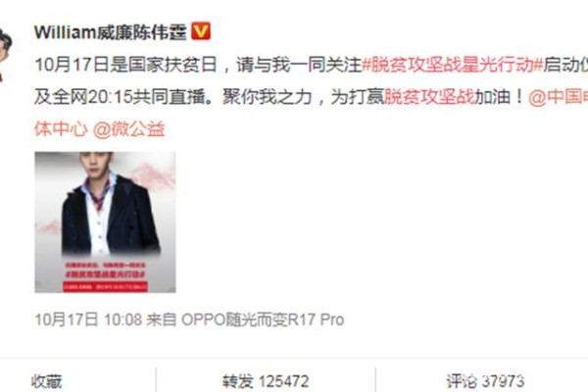
Task: Click 来自 text before the device name
Action: pyautogui.click(x=161, y=320)
